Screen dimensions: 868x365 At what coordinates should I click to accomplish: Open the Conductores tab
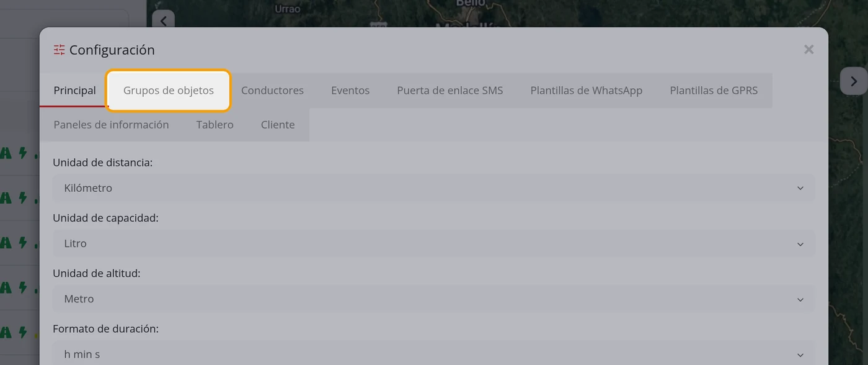272,91
